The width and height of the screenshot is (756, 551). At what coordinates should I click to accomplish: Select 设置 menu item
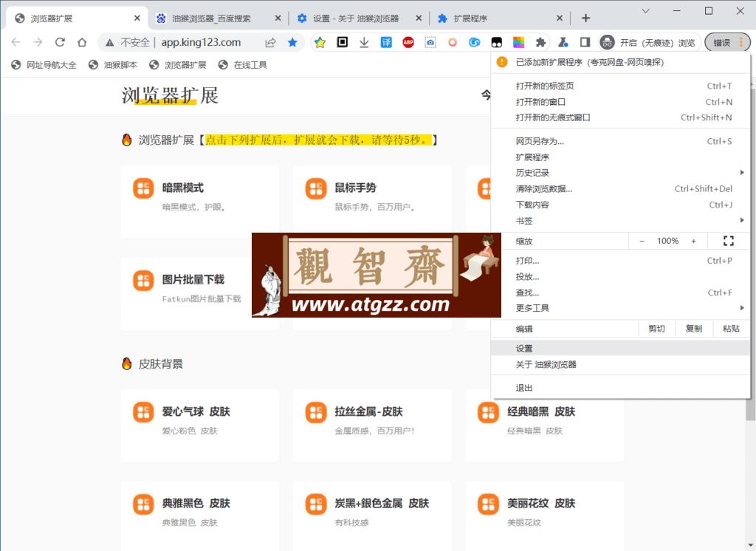click(x=620, y=349)
